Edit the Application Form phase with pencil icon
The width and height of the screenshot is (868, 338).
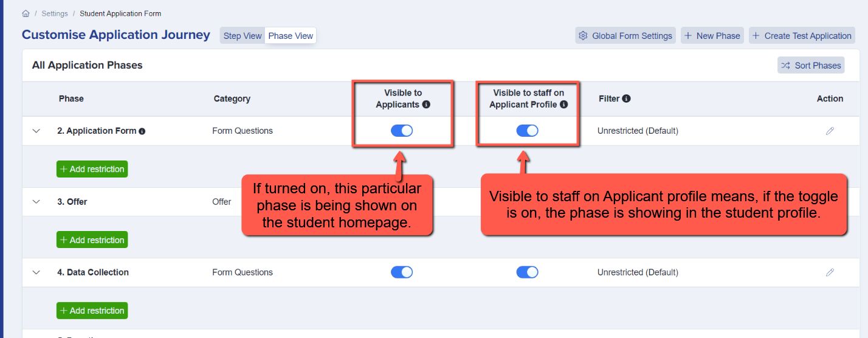(830, 131)
